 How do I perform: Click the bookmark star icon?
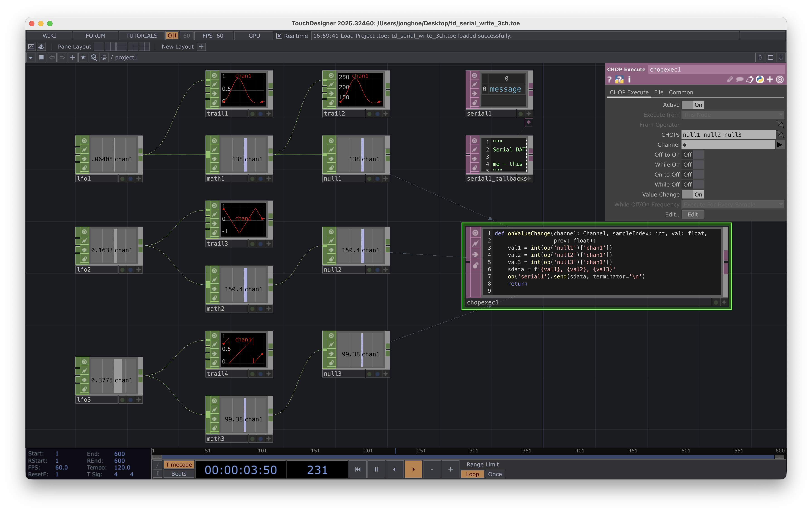click(83, 57)
